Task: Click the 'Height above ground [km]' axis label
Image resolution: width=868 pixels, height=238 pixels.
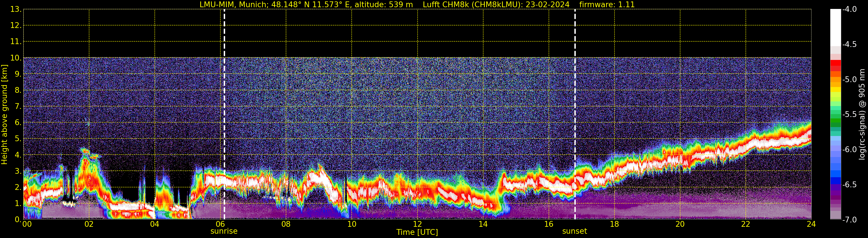Action: (x=4, y=115)
